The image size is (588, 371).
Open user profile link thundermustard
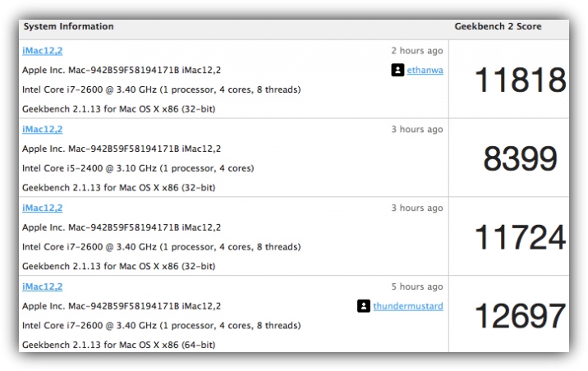(408, 306)
